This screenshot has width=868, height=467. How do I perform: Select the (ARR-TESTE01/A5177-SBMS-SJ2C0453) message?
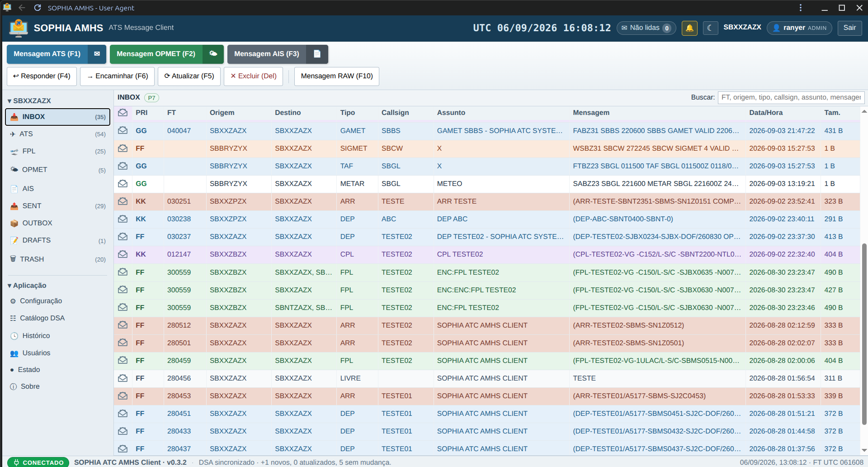487,396
